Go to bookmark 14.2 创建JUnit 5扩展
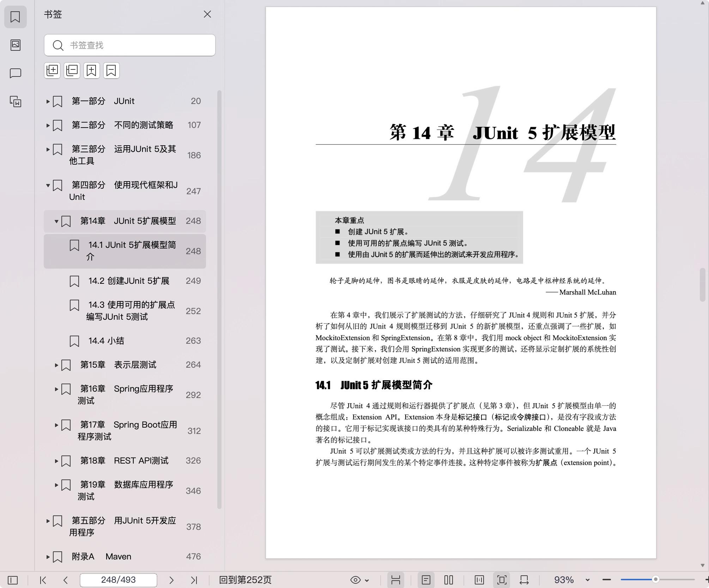This screenshot has height=588, width=709. tap(125, 281)
